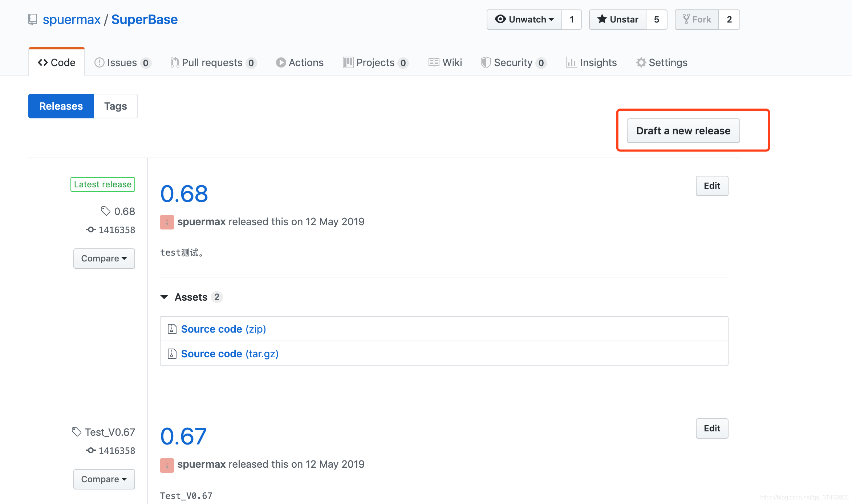Open the Compare dropdown for Test_V0.67
This screenshot has width=852, height=504.
(104, 479)
